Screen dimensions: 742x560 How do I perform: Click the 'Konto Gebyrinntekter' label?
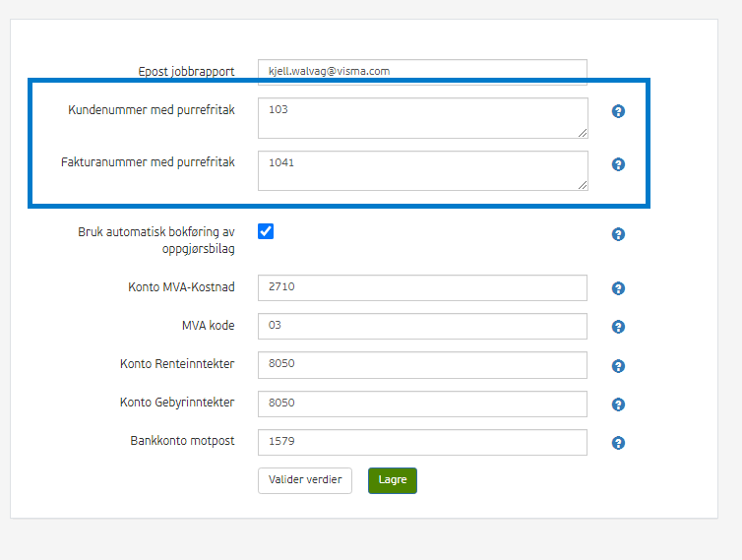(177, 403)
